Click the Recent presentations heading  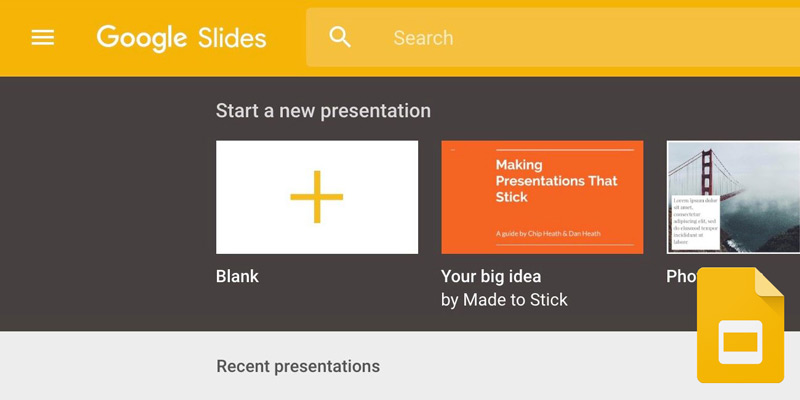point(298,366)
